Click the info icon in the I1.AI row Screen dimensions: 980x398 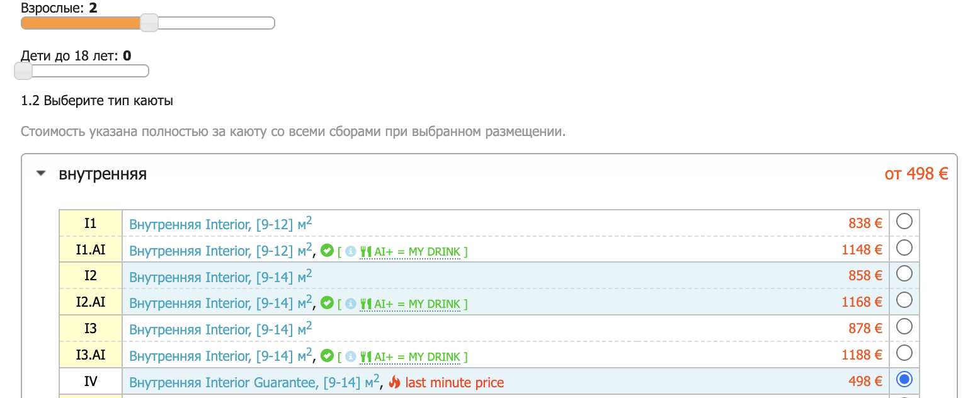click(x=351, y=251)
